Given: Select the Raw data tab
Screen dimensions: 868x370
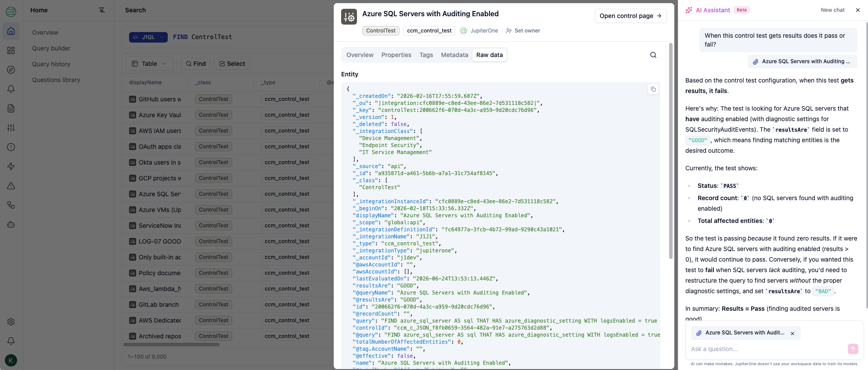Looking at the screenshot, I should click(490, 55).
